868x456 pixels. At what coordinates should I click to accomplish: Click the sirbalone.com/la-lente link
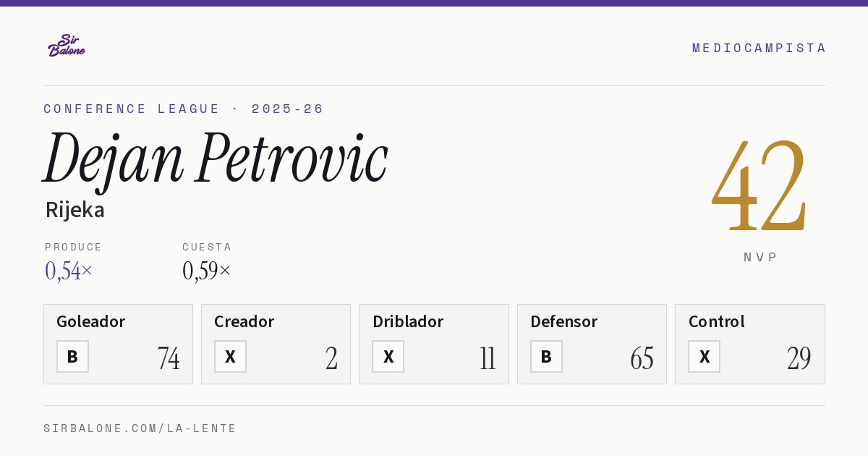[140, 428]
